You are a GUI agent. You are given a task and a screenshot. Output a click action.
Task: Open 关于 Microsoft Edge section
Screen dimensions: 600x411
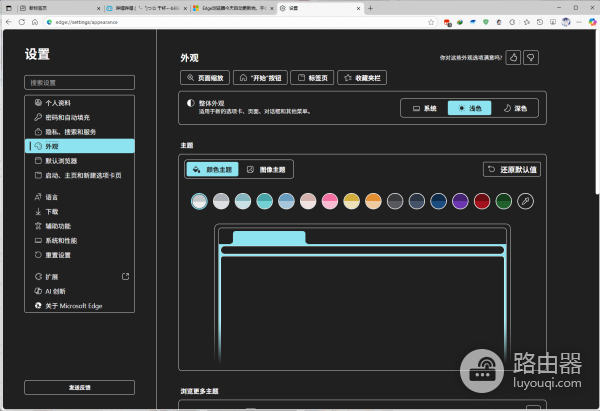80,306
